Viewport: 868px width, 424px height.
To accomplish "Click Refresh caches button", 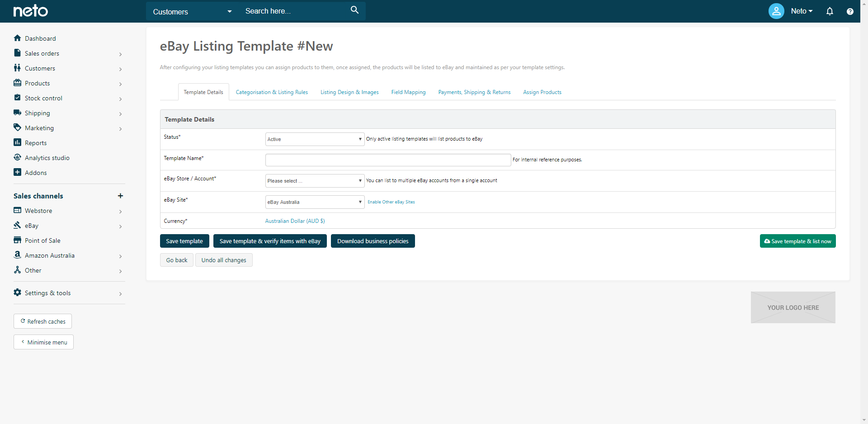I will [x=42, y=321].
